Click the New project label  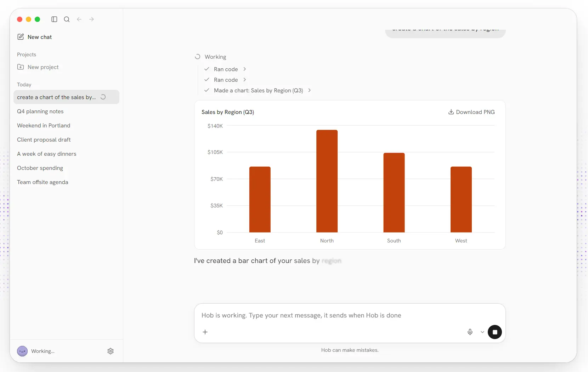43,67
